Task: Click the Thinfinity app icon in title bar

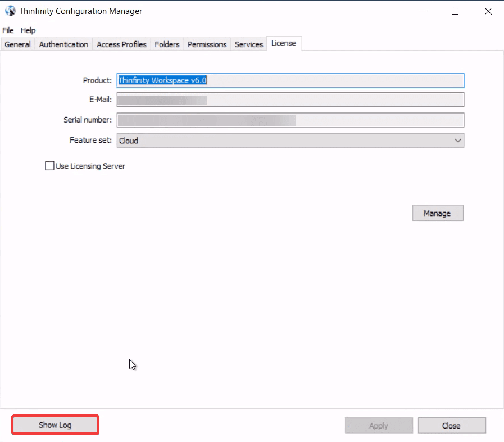Action: (x=10, y=11)
